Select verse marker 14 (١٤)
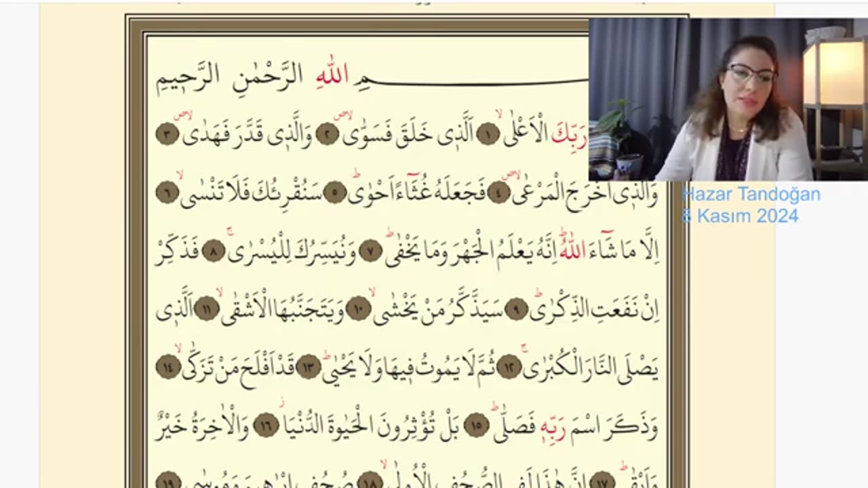This screenshot has width=868, height=488. tap(168, 367)
